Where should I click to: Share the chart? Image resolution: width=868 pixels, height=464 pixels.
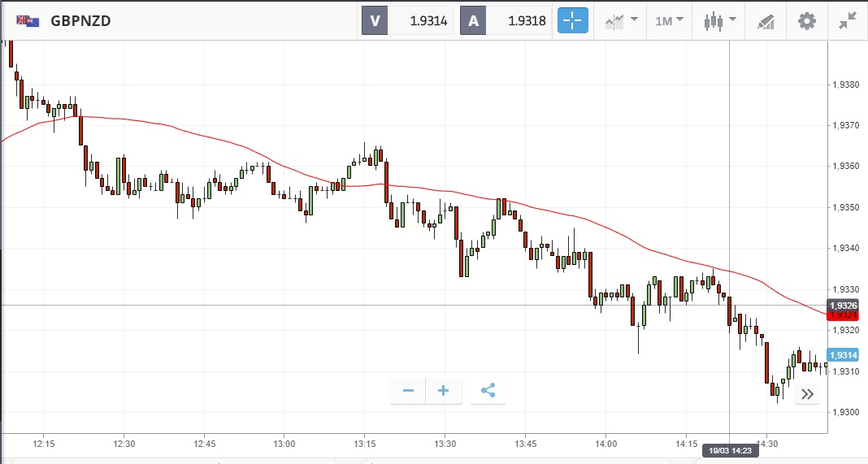click(488, 391)
